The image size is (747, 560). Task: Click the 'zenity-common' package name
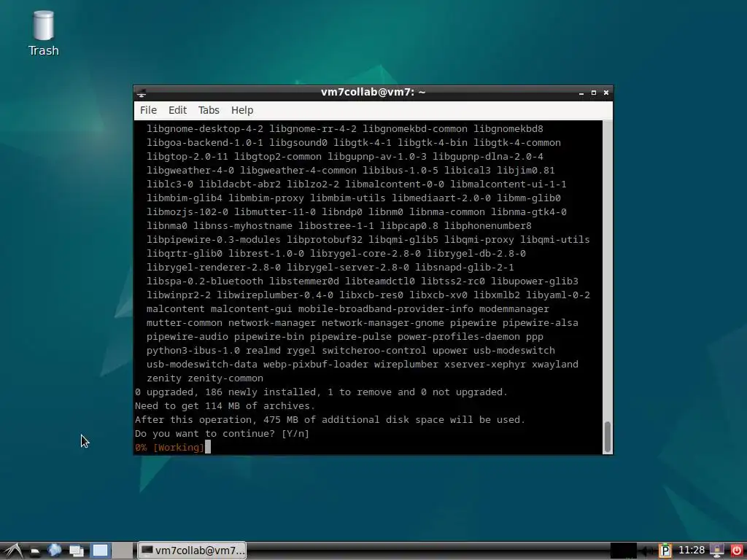225,378
